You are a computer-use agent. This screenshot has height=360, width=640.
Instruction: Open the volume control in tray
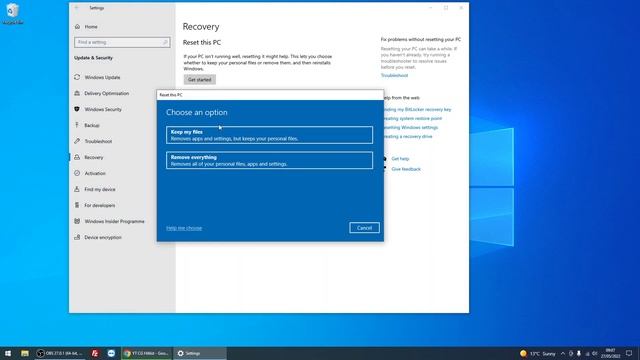point(595,353)
